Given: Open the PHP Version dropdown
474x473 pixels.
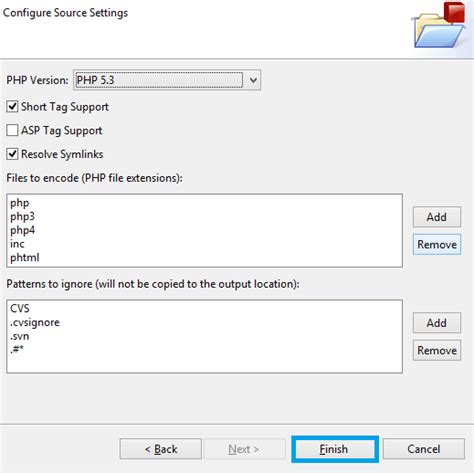Looking at the screenshot, I should [253, 80].
